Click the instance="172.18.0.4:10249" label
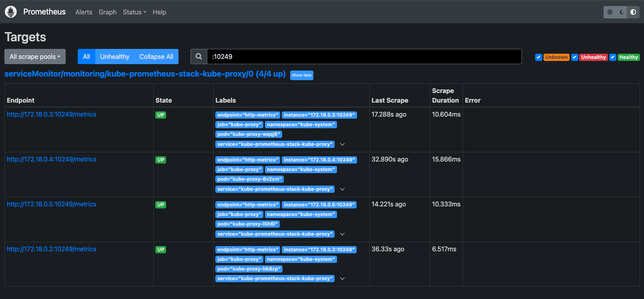This screenshot has height=299, width=644. 319,160
